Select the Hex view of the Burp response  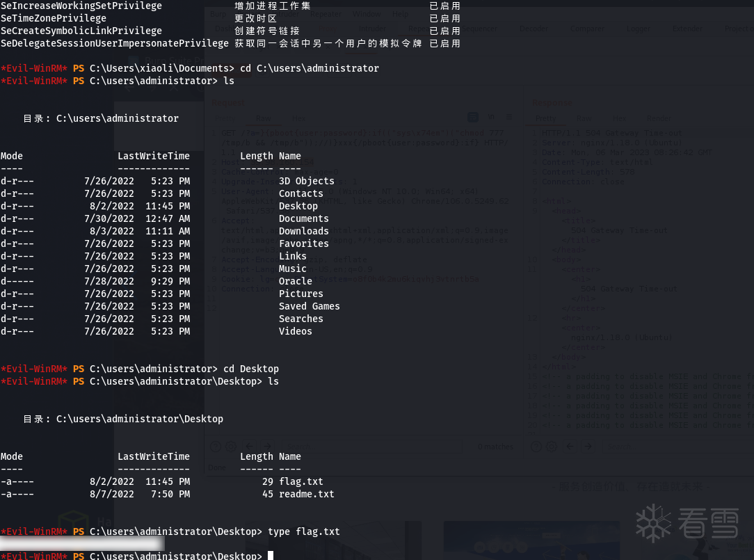coord(619,118)
